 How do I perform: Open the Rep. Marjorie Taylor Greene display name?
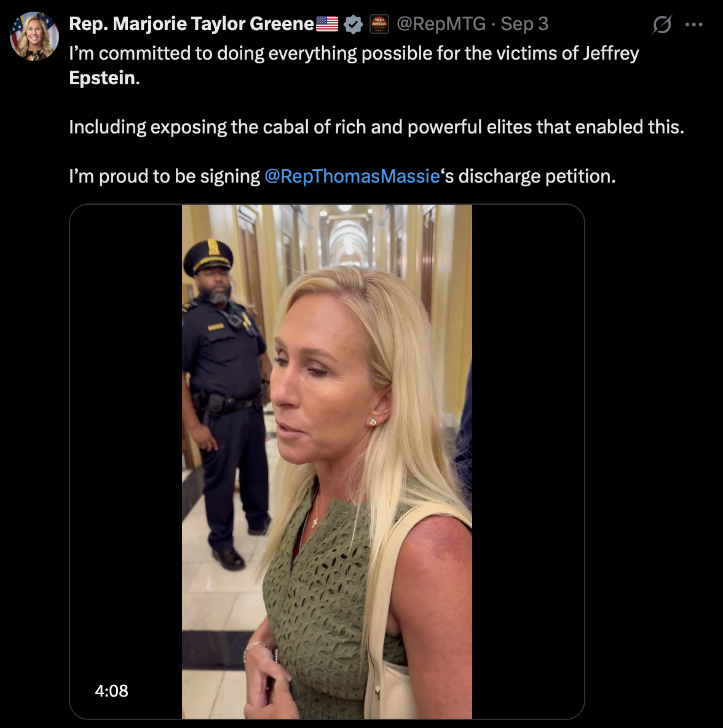point(192,24)
